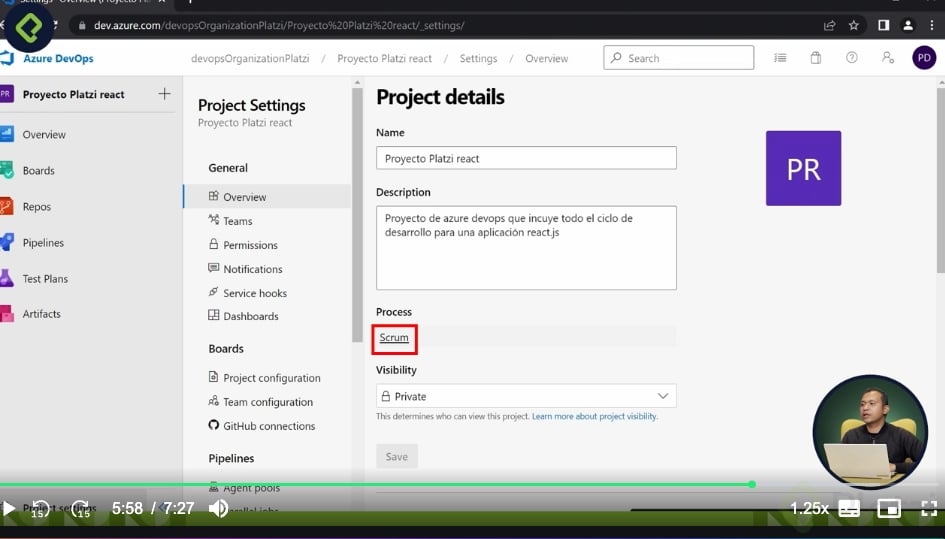
Task: Open Test Plans in the left sidebar
Action: tap(45, 279)
